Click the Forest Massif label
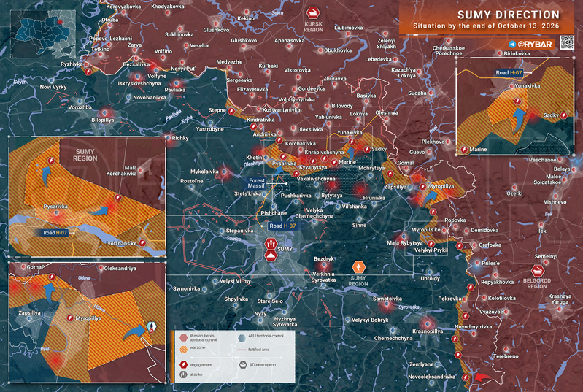 [257, 183]
